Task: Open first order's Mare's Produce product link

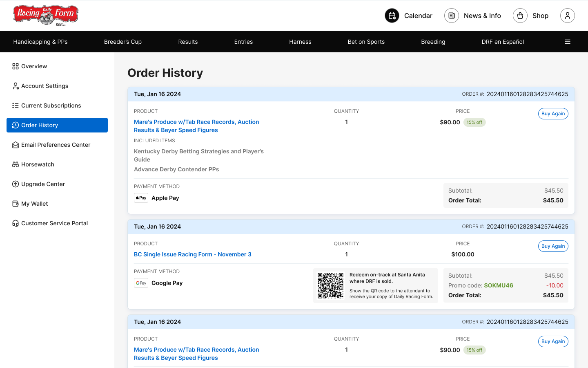Action: pyautogui.click(x=196, y=126)
